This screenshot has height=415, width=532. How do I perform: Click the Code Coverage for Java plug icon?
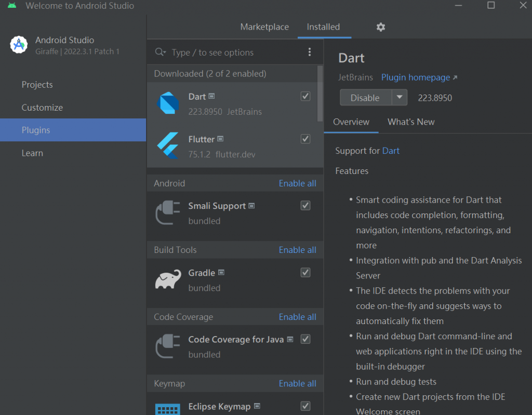[x=168, y=346]
